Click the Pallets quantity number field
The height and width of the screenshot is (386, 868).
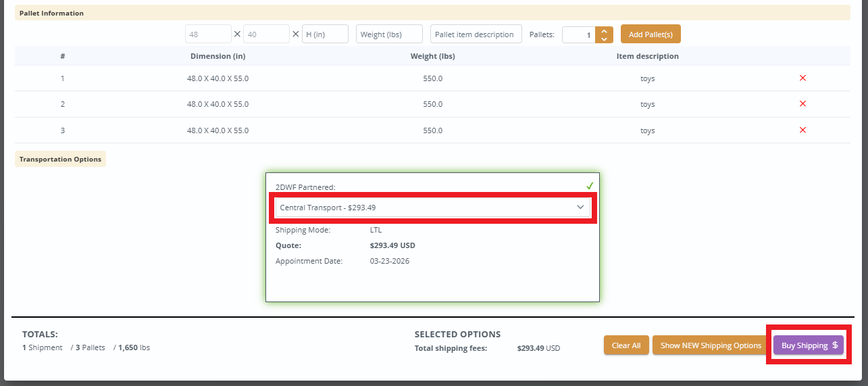[x=578, y=34]
